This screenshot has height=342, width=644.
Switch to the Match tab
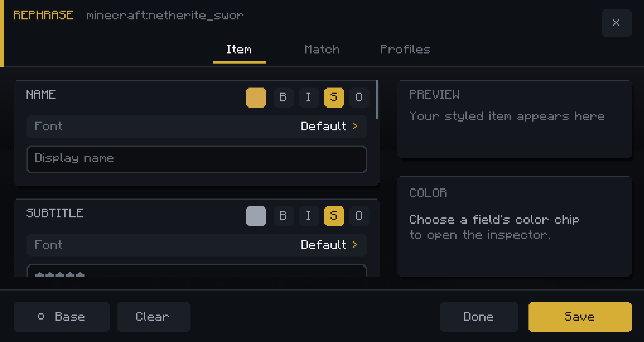322,49
